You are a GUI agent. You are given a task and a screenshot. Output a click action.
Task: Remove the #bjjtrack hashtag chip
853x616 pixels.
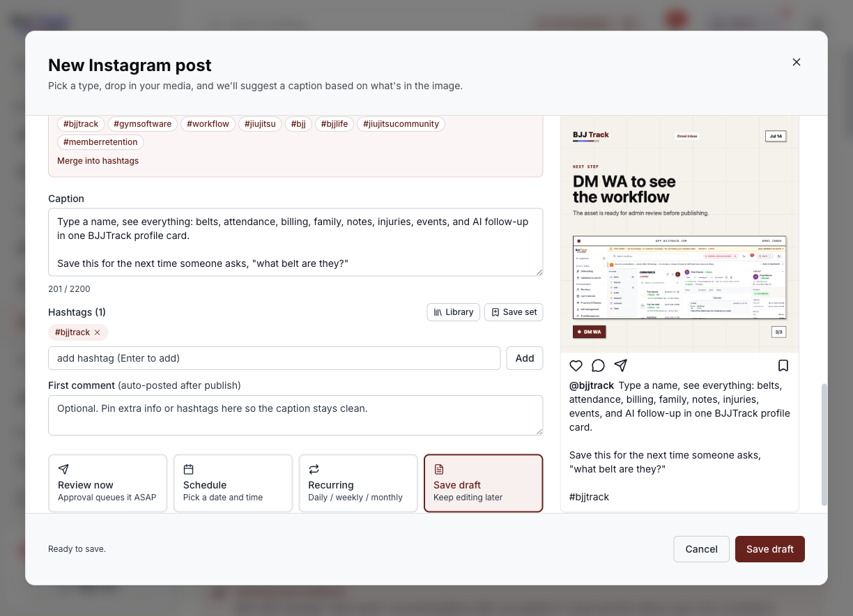97,332
